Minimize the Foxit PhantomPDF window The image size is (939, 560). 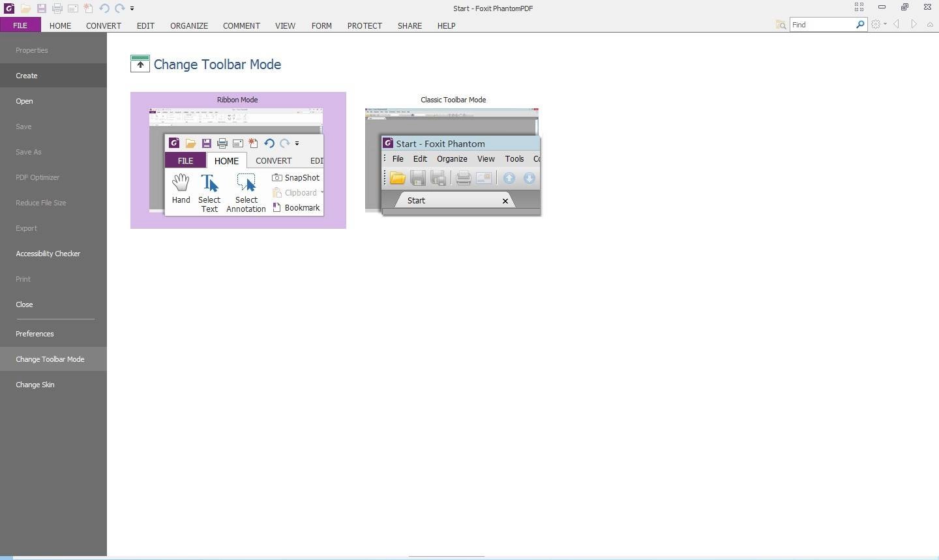point(882,7)
